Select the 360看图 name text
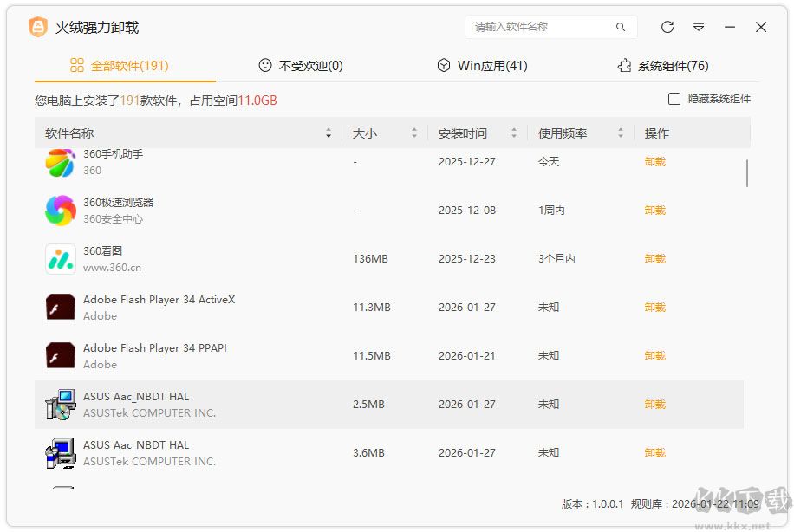 coord(103,250)
